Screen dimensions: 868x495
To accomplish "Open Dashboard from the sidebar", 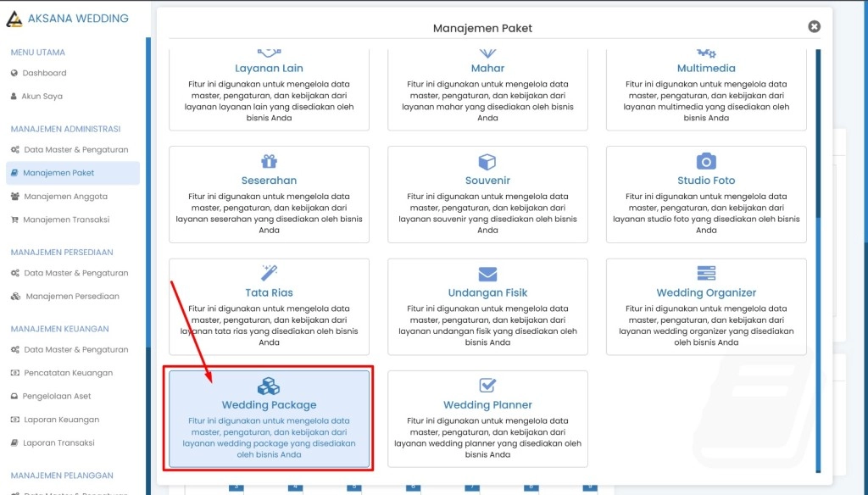I will (x=44, y=74).
